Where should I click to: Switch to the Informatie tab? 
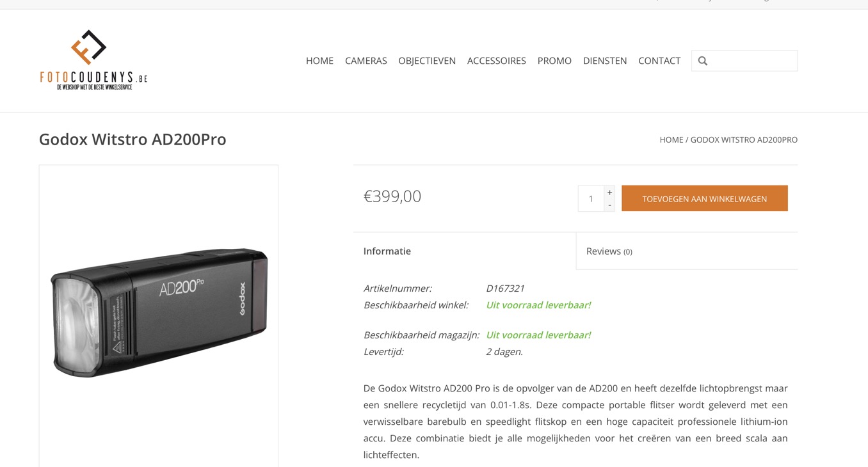tap(465, 251)
